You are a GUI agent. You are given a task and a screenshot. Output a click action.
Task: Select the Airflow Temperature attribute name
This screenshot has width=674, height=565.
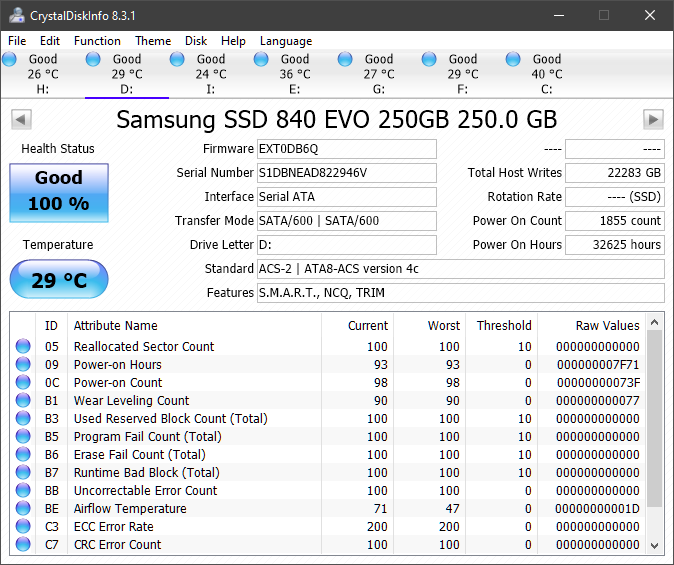pos(130,509)
